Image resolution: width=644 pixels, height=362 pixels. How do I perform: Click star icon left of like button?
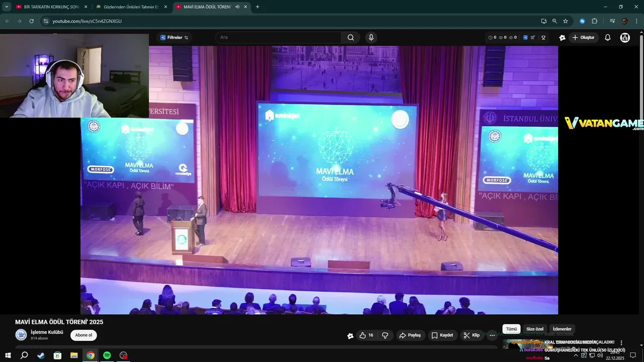(350, 335)
